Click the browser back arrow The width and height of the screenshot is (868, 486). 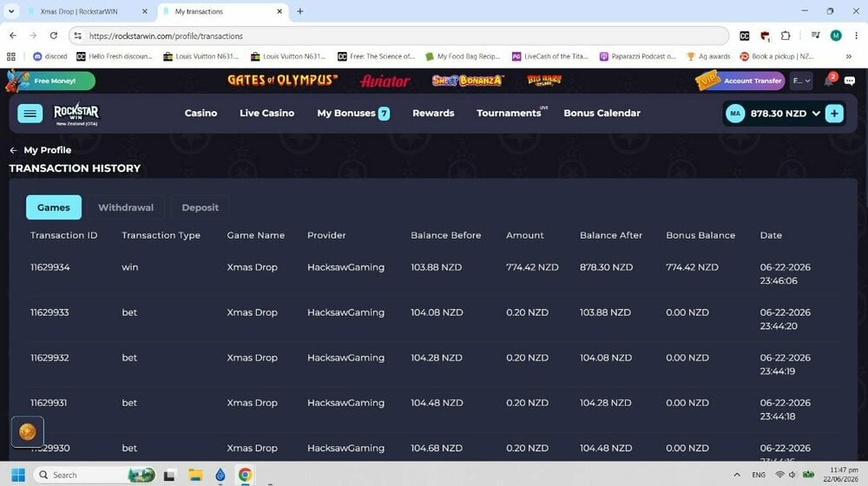tap(13, 36)
